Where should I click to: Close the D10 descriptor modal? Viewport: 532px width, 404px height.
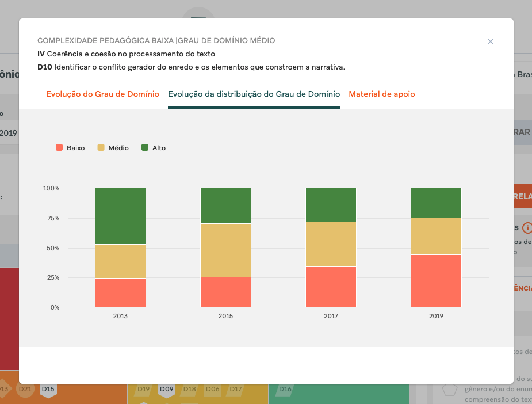tap(490, 41)
